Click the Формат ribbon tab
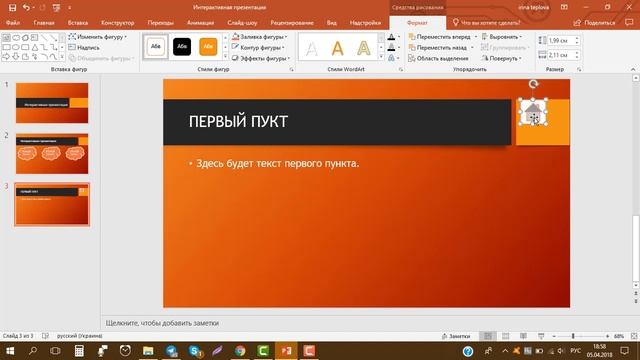 click(x=417, y=23)
